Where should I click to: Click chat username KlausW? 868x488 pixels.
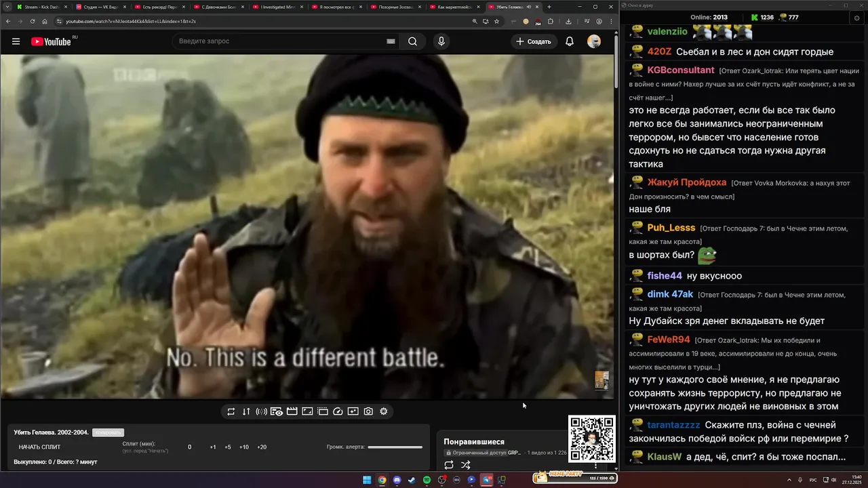click(x=665, y=457)
